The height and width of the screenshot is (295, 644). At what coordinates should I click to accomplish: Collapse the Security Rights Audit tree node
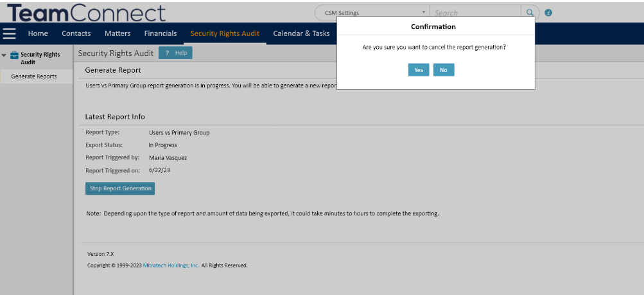4,55
